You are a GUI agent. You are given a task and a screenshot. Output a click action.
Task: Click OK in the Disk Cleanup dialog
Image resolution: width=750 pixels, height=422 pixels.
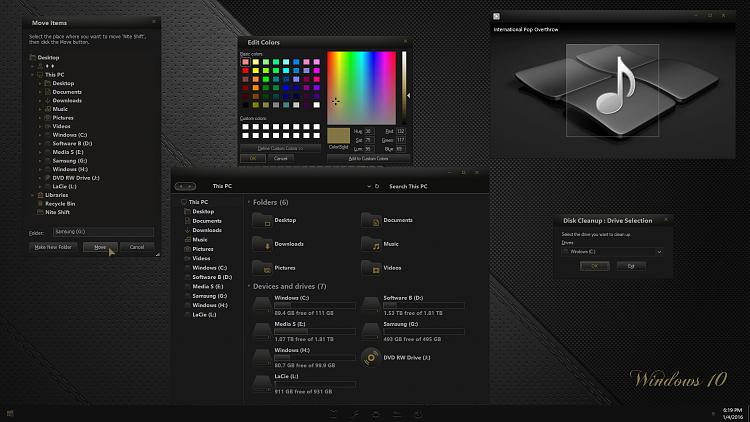coord(595,266)
